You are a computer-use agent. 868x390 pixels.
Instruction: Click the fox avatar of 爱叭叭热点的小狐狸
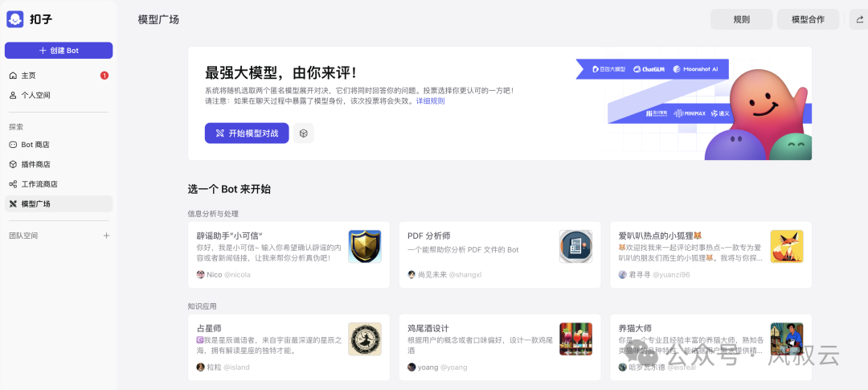pos(786,246)
